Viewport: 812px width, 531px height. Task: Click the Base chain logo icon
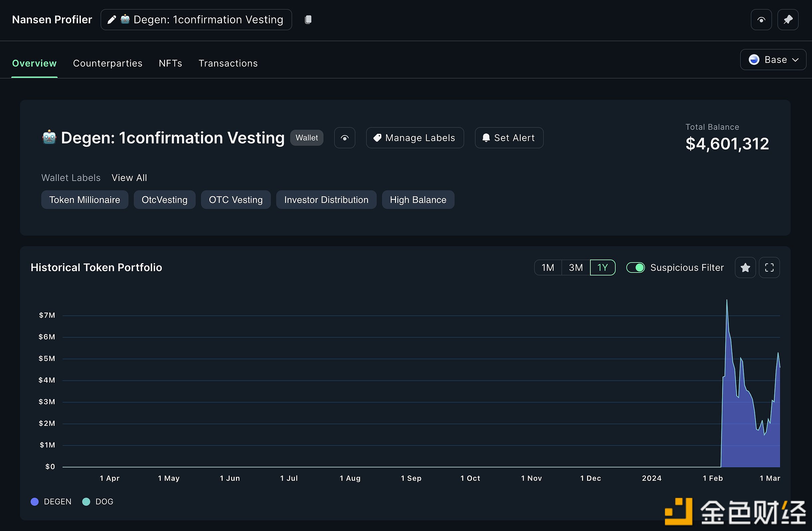[x=754, y=60]
